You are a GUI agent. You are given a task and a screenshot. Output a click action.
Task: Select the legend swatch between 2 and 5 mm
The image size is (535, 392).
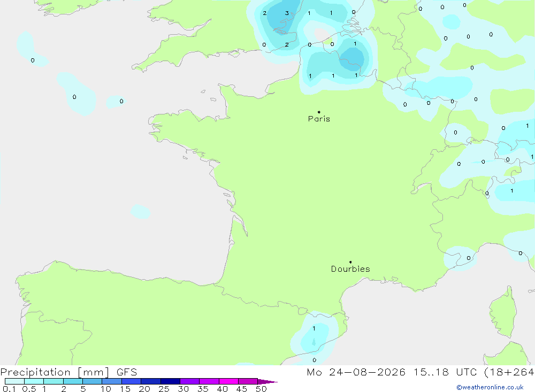click(x=73, y=381)
